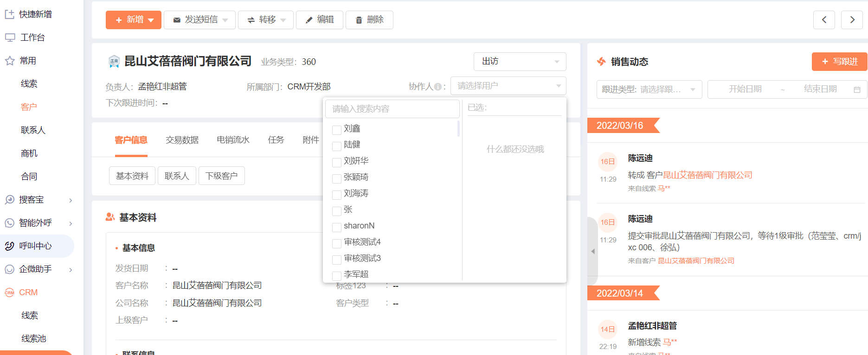
Task: Click the 开始日期 date field
Action: point(745,89)
